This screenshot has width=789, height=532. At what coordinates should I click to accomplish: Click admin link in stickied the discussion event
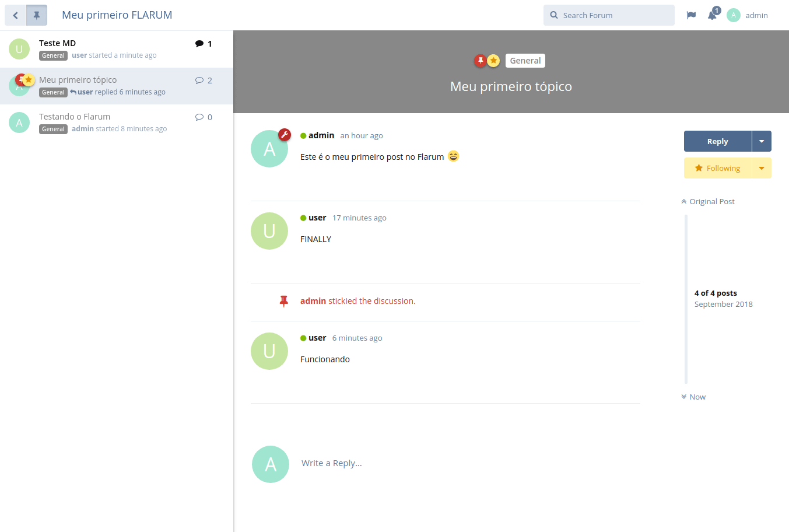pos(313,301)
